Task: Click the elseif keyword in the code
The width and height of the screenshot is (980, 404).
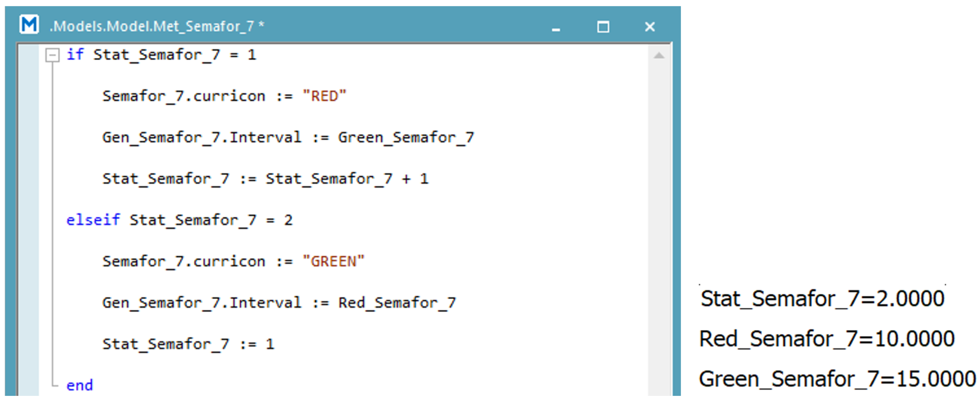Action: [93, 220]
